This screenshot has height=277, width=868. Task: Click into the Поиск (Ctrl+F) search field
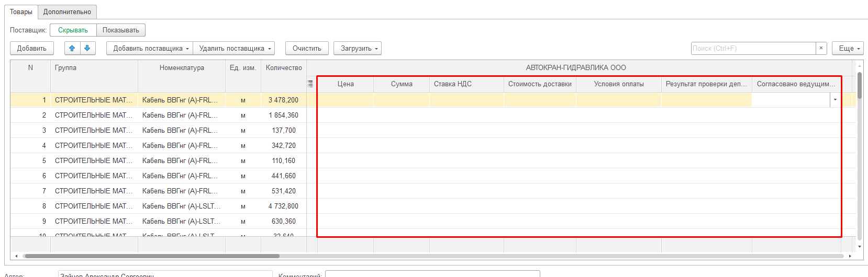[753, 48]
